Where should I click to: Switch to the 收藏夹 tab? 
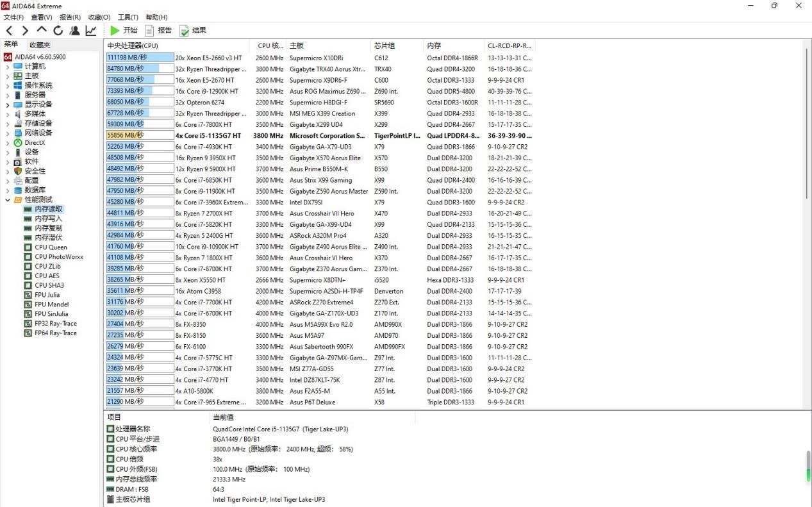coord(40,45)
